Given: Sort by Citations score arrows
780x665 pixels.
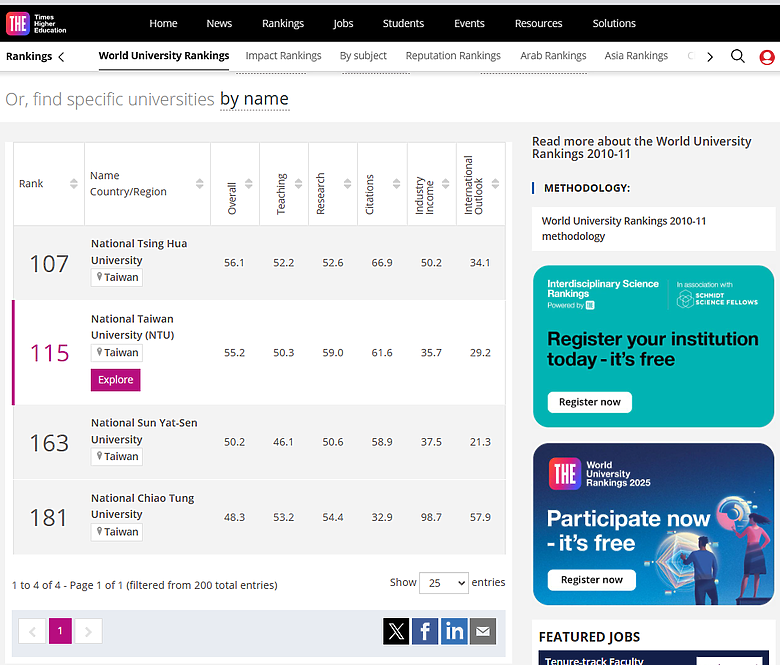Looking at the screenshot, I should pos(396,184).
